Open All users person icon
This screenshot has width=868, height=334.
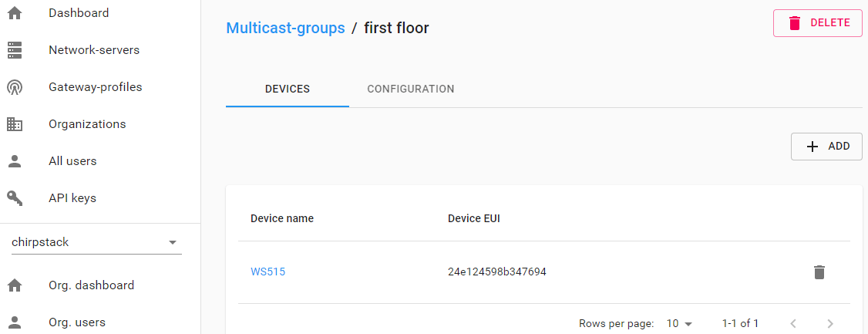[15, 161]
